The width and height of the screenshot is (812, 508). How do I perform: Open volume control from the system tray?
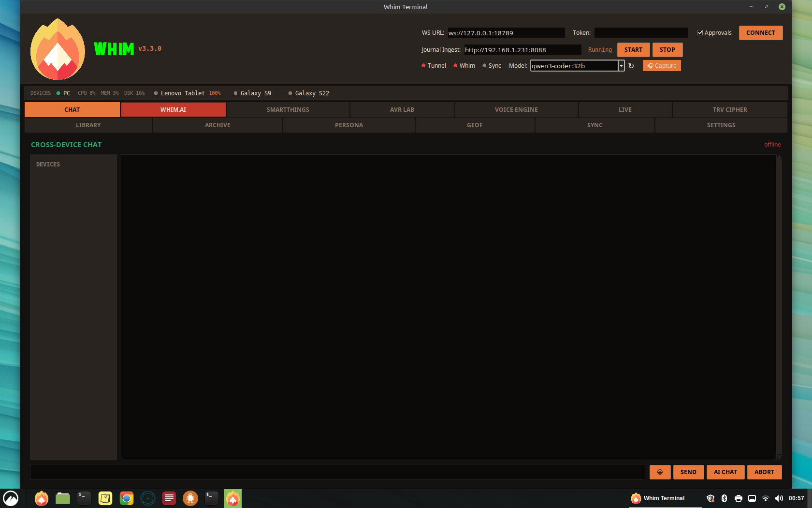click(x=779, y=498)
